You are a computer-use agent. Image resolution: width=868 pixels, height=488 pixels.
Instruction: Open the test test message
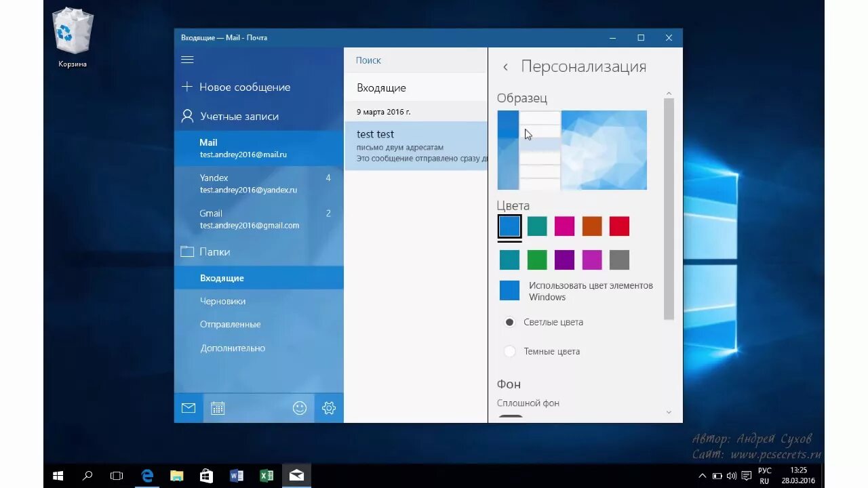pos(416,146)
